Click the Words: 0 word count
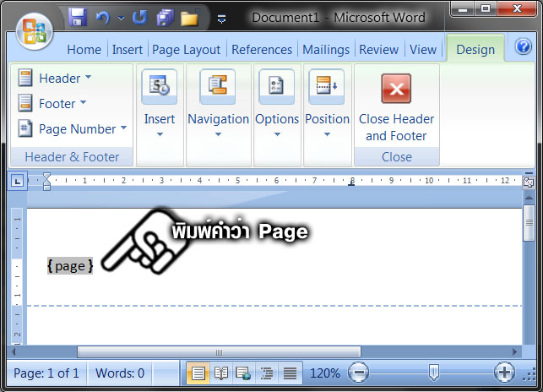Screen dimensions: 543x392 119,373
